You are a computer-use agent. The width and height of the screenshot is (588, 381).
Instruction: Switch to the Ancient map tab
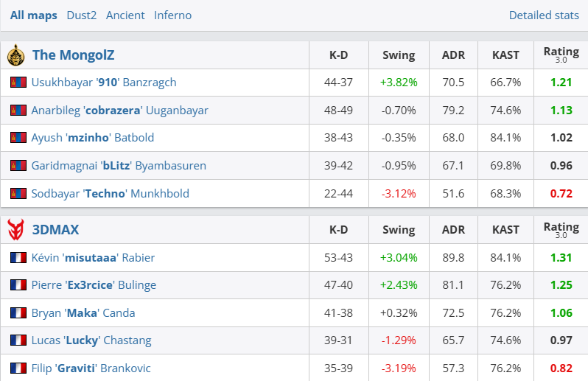click(125, 15)
